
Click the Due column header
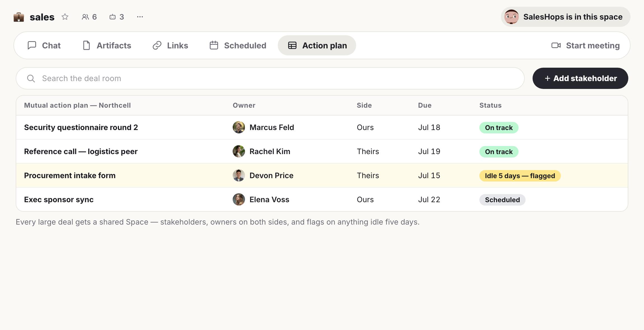(424, 105)
